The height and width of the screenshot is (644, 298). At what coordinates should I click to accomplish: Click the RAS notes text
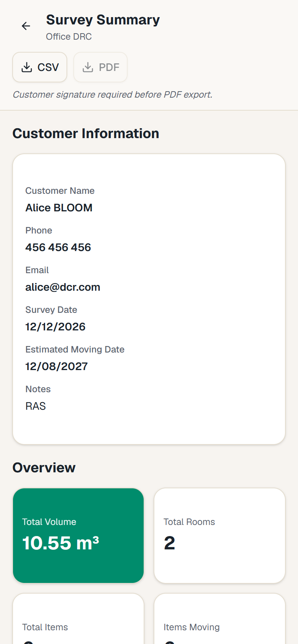tap(36, 406)
